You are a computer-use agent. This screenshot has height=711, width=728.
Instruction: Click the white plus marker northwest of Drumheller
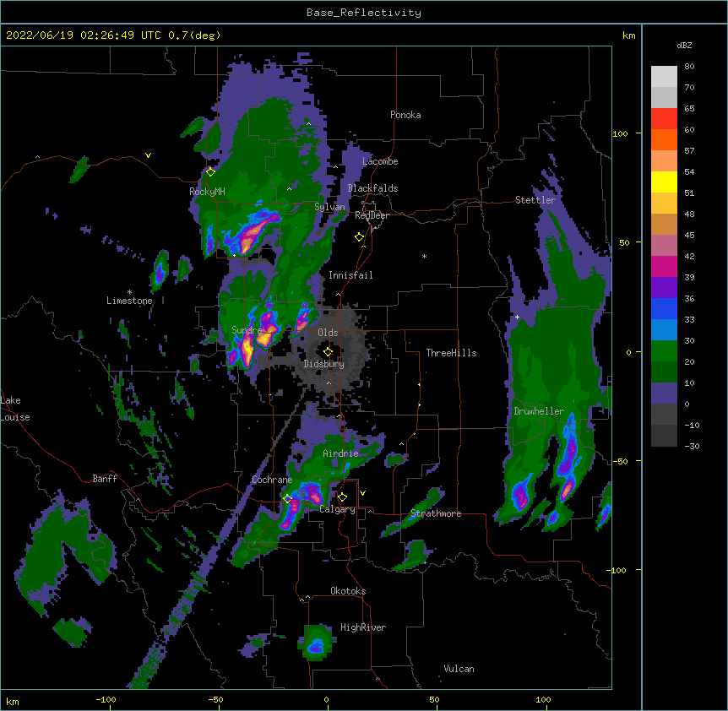click(x=517, y=317)
